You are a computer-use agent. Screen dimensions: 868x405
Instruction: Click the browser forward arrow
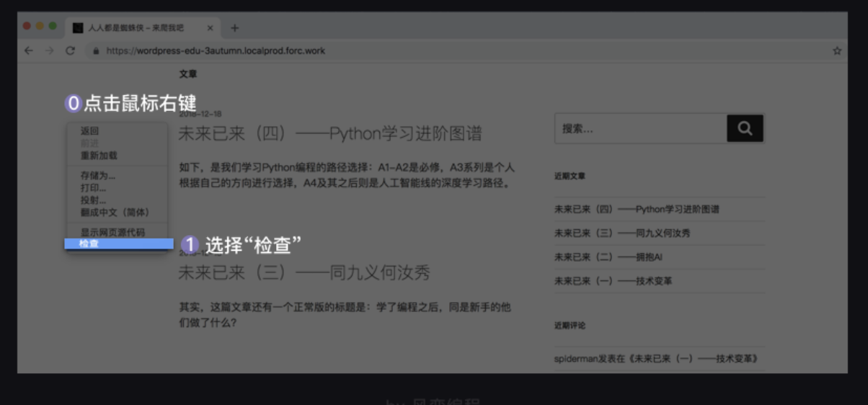[x=49, y=50]
